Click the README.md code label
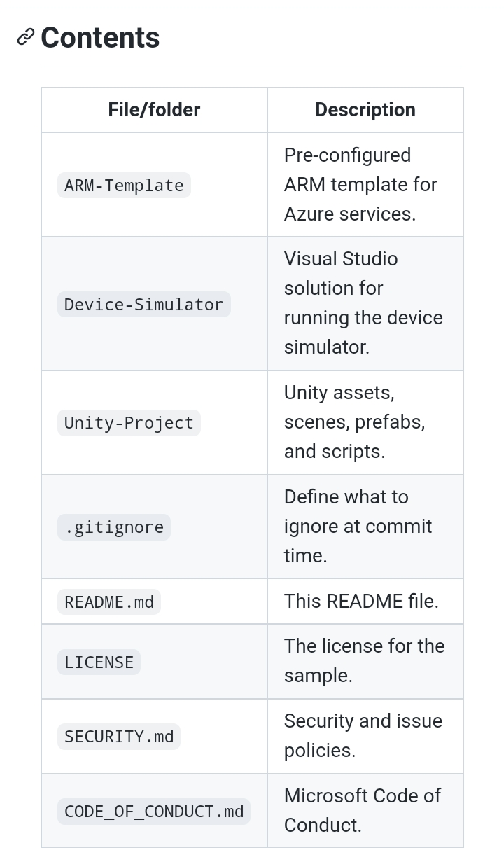 click(109, 602)
